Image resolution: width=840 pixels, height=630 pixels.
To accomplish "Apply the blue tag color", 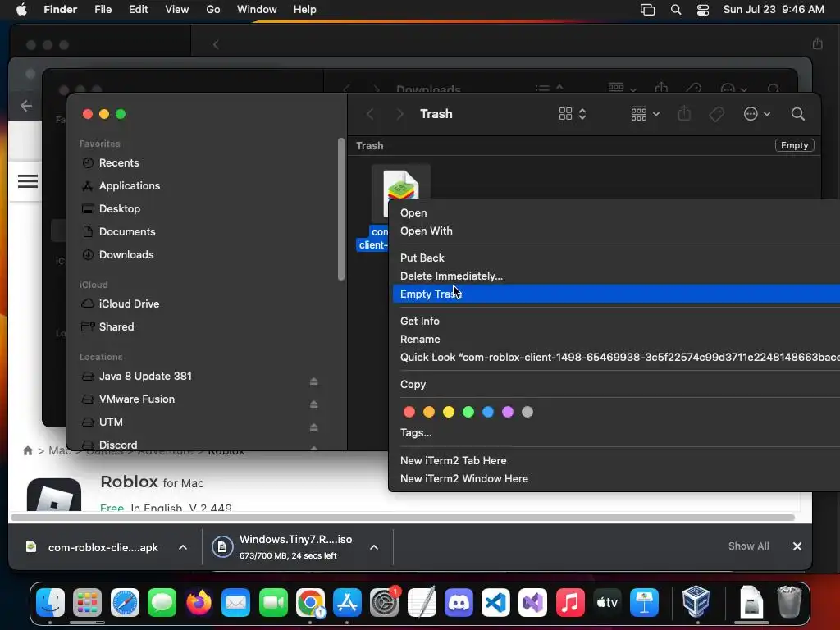I will [488, 412].
